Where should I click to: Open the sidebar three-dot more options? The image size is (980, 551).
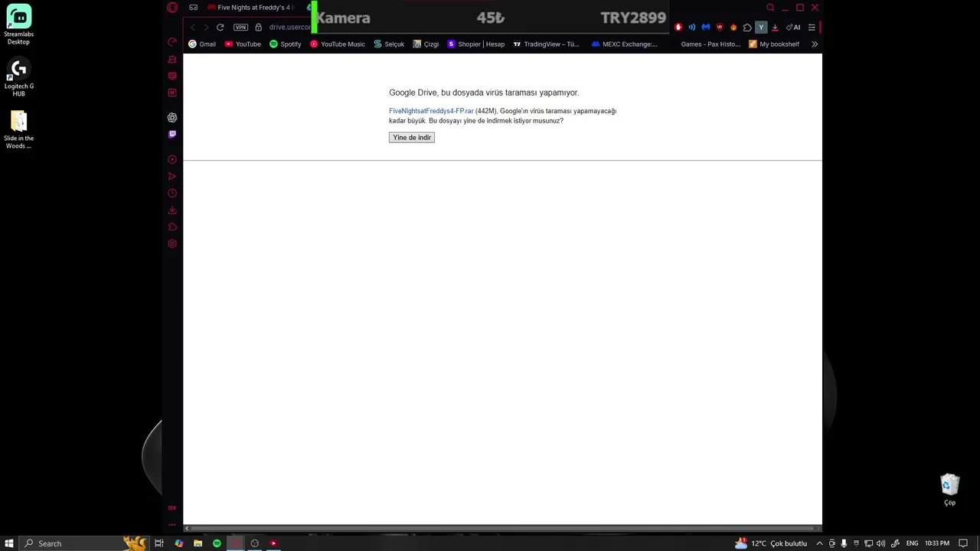(x=172, y=525)
